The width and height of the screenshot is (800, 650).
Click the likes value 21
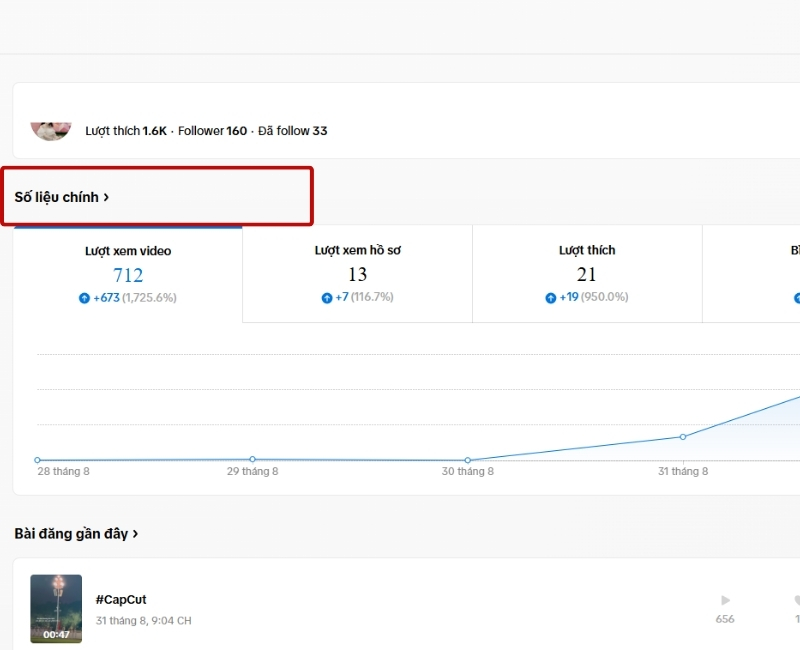click(587, 274)
